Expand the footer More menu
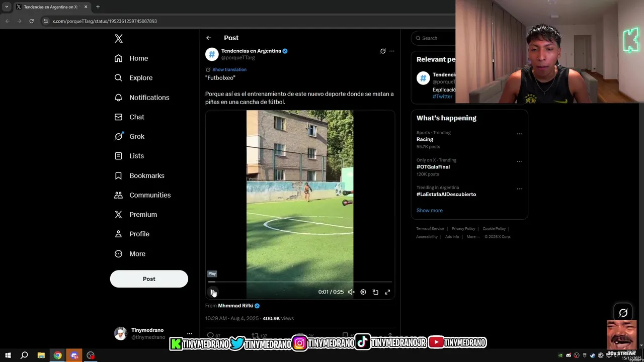 (473, 237)
